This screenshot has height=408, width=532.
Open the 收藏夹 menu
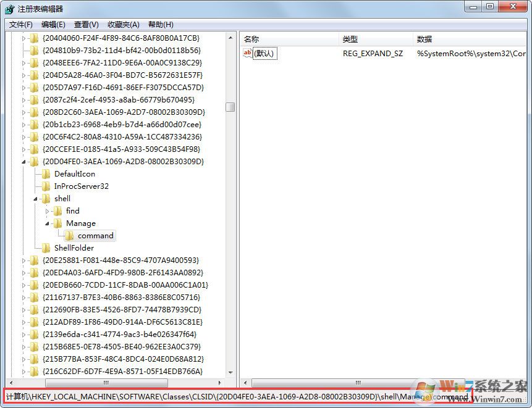[x=122, y=24]
